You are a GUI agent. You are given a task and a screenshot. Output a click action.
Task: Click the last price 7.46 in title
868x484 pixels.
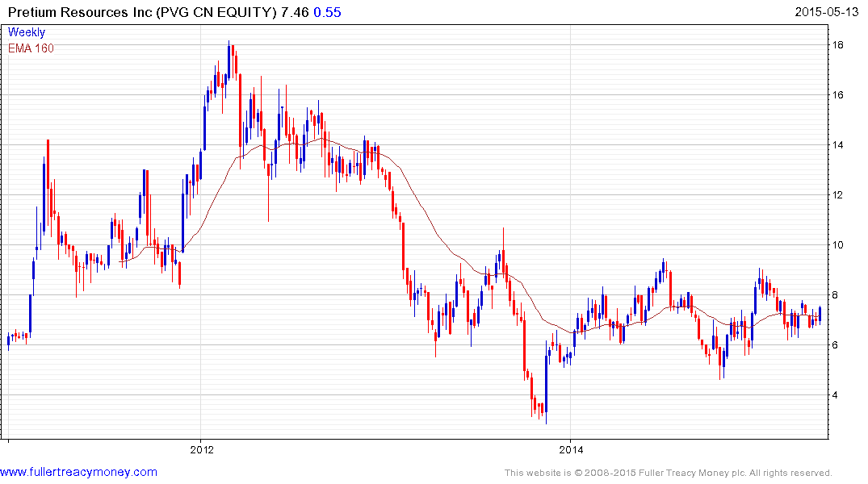[x=295, y=12]
